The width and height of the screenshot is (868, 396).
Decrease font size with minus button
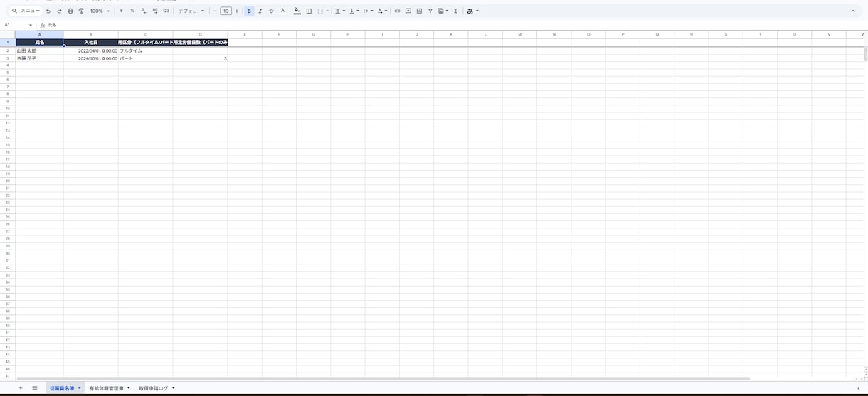tap(215, 11)
